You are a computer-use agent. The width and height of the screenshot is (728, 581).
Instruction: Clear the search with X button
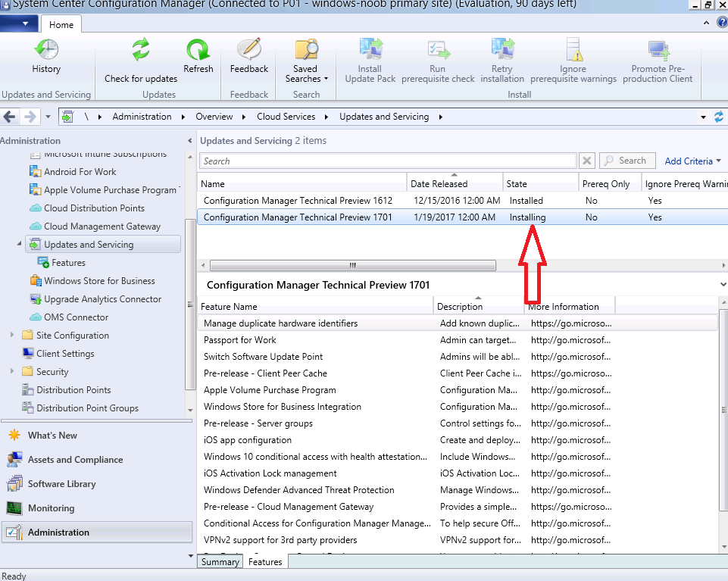(587, 161)
